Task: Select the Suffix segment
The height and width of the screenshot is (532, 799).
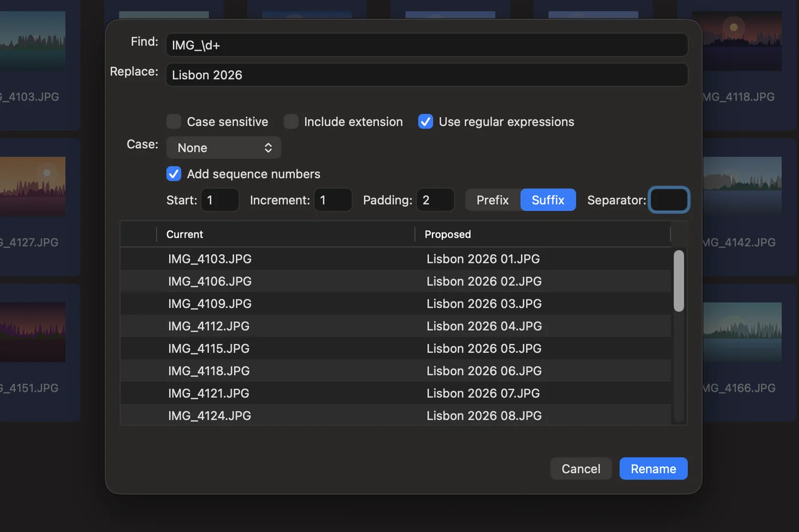Action: click(x=548, y=200)
